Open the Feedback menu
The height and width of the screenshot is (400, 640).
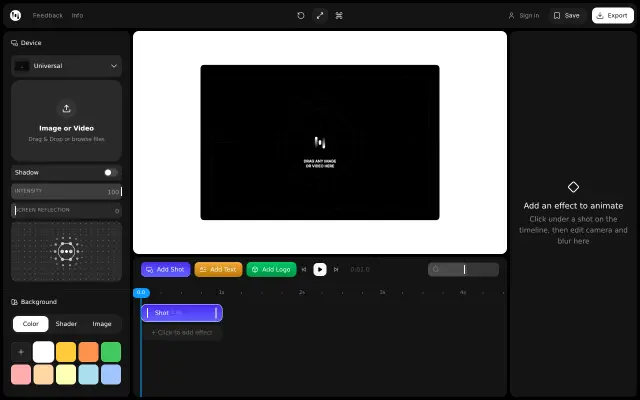click(x=48, y=16)
